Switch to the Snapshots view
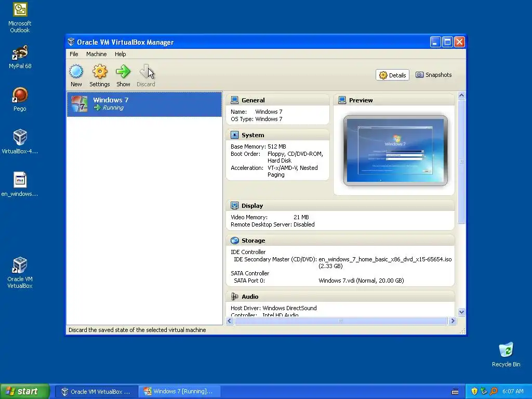The width and height of the screenshot is (532, 399). click(x=434, y=75)
